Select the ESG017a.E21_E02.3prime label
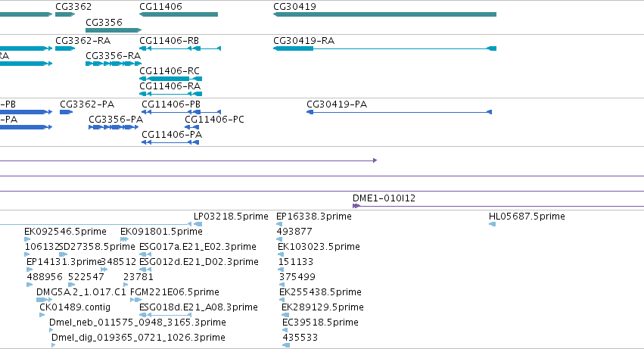 [198, 247]
